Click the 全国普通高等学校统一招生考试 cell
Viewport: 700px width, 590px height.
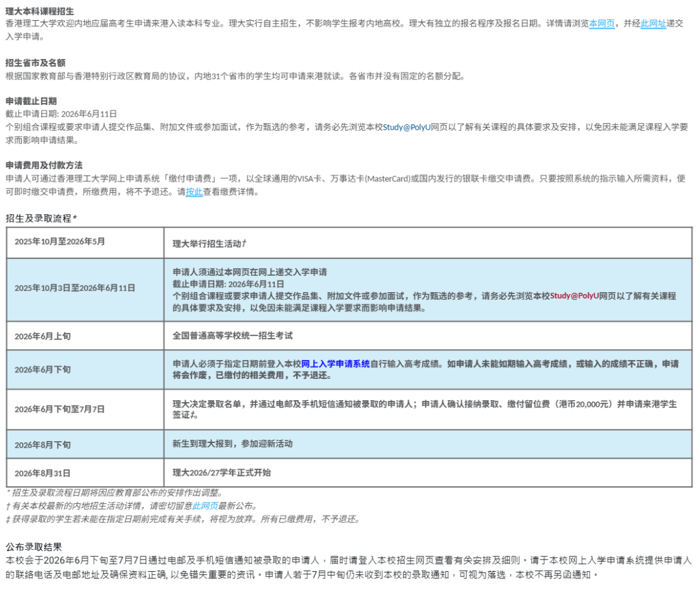point(233,336)
